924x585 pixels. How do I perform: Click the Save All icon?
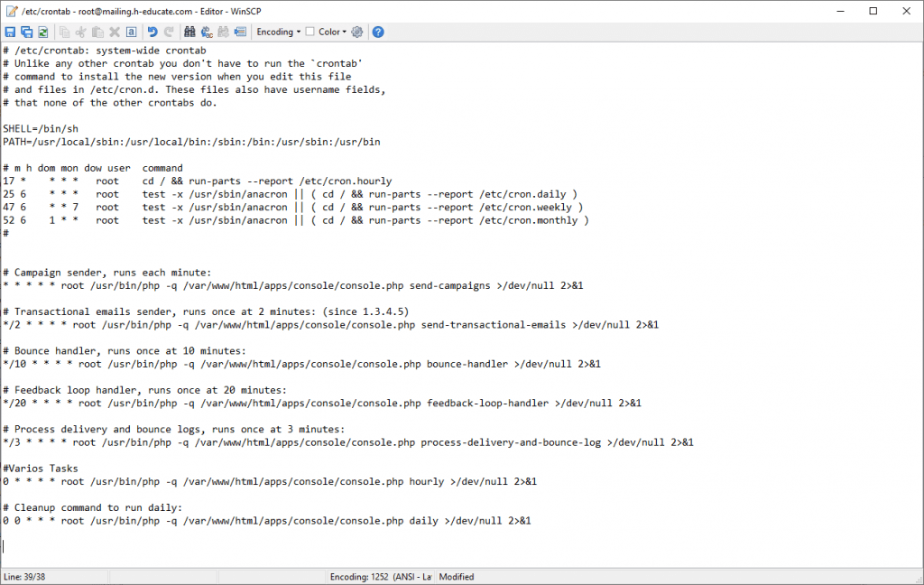pyautogui.click(x=26, y=32)
